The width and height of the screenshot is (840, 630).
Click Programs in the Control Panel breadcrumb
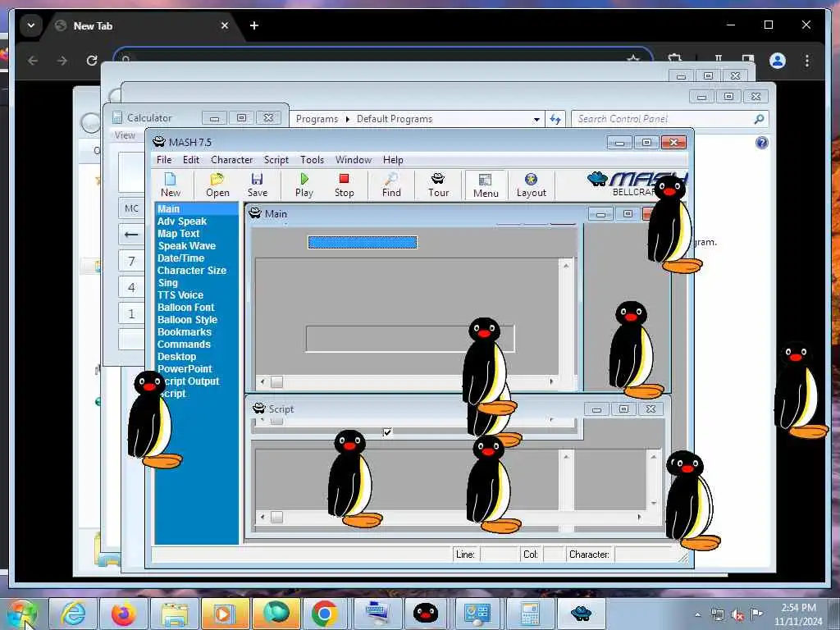point(317,119)
